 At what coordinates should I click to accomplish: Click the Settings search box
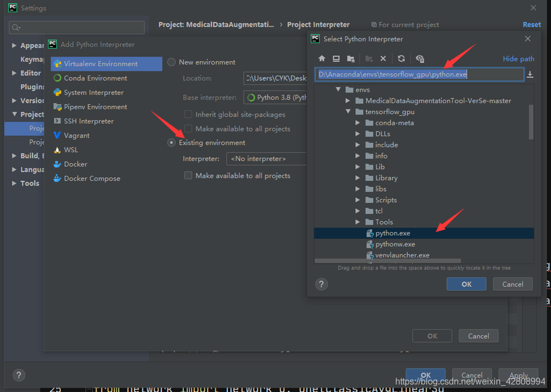pos(77,27)
